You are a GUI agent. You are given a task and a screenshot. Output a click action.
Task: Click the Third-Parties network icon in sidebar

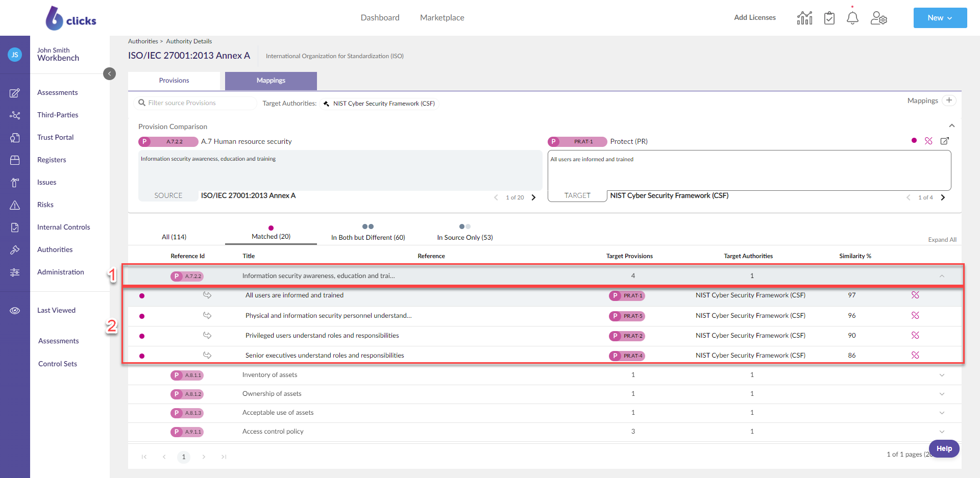click(15, 115)
